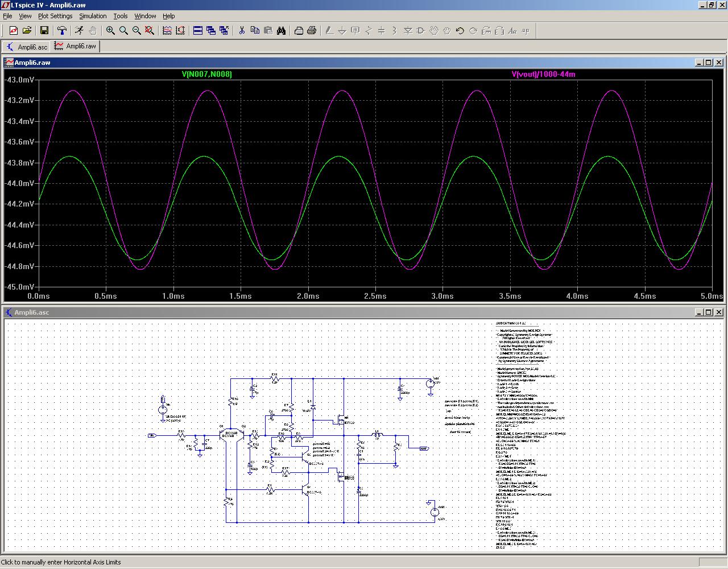Click the Print icon in the toolbar
Screen dimensions: 728x569
point(312,31)
